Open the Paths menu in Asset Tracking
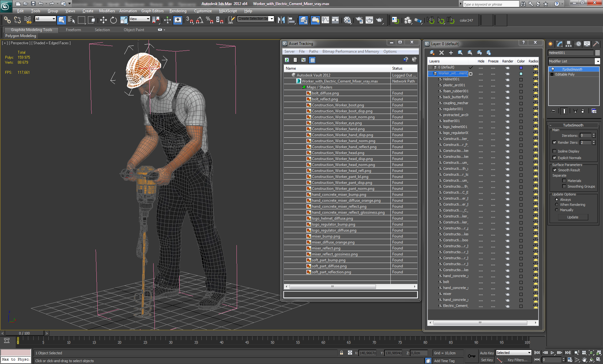Viewport: 603px width, 364px height. tap(313, 51)
